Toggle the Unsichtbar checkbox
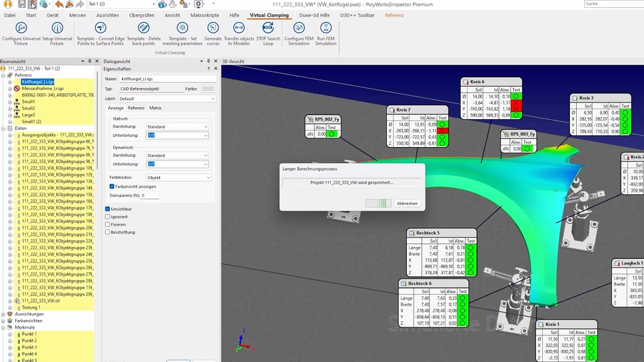This screenshot has height=362, width=644. 108,209
